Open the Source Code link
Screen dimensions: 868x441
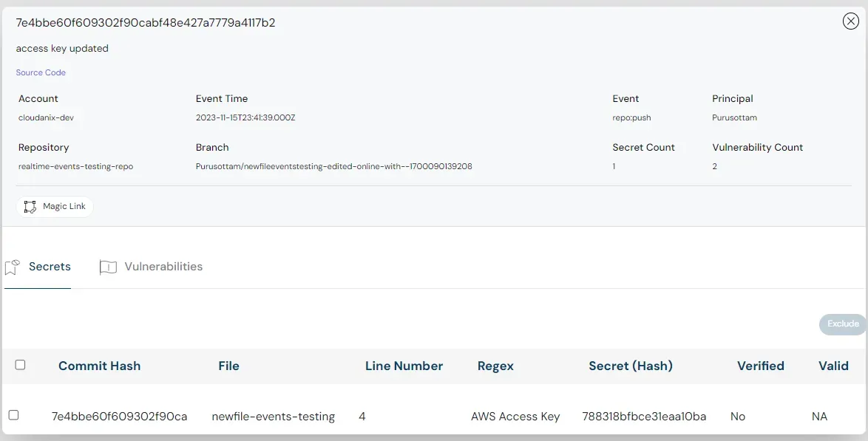(x=41, y=72)
